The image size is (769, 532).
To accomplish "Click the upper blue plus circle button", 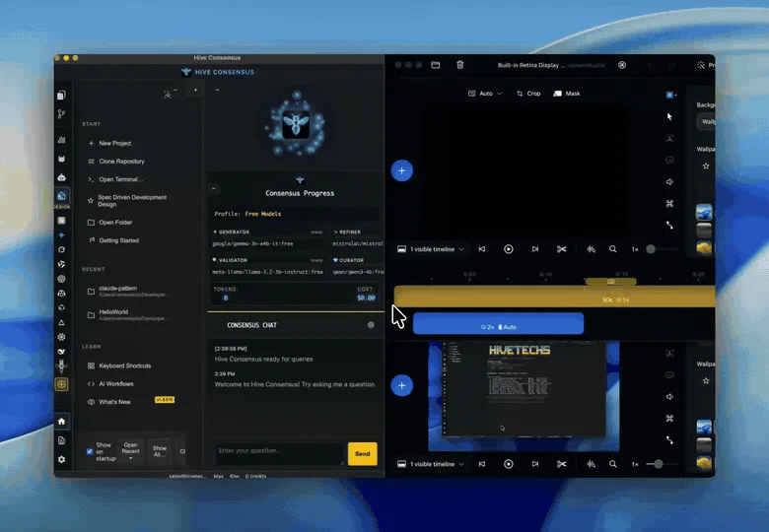I will (x=401, y=170).
